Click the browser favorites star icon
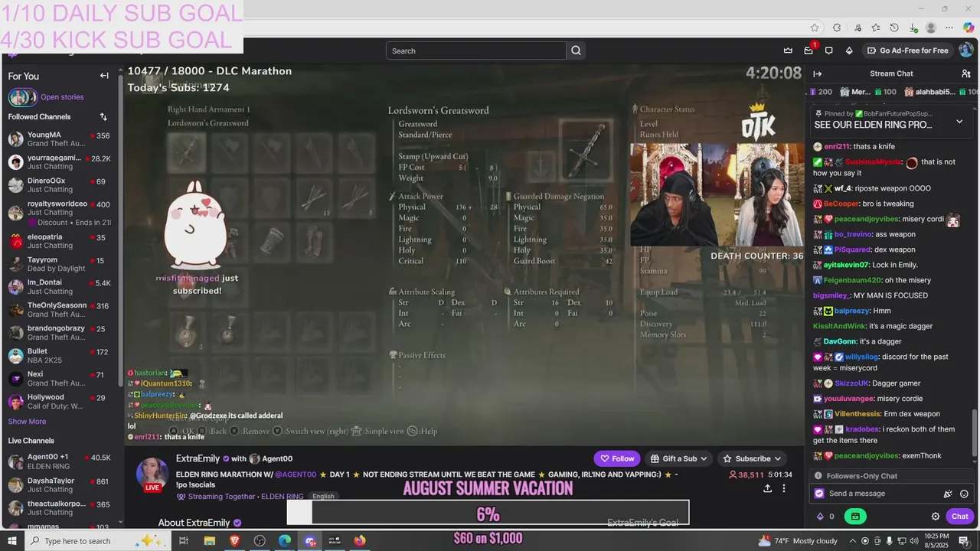980x551 pixels. click(815, 28)
